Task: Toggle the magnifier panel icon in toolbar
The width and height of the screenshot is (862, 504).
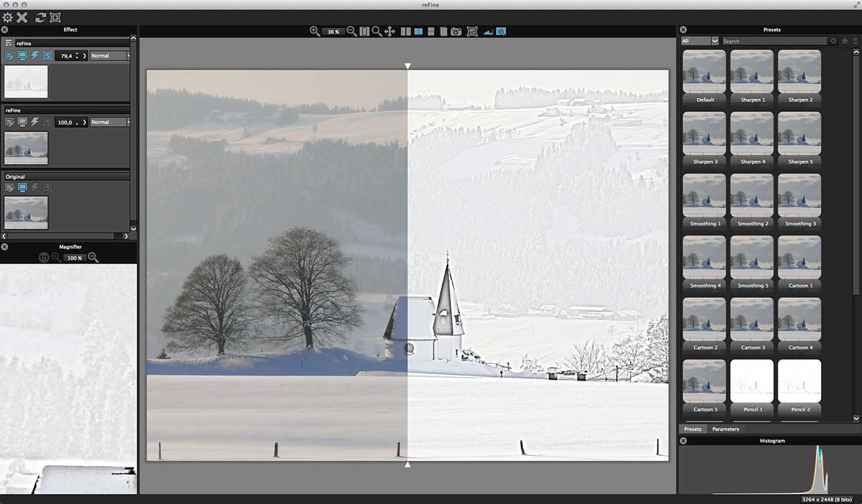Action: pyautogui.click(x=501, y=32)
